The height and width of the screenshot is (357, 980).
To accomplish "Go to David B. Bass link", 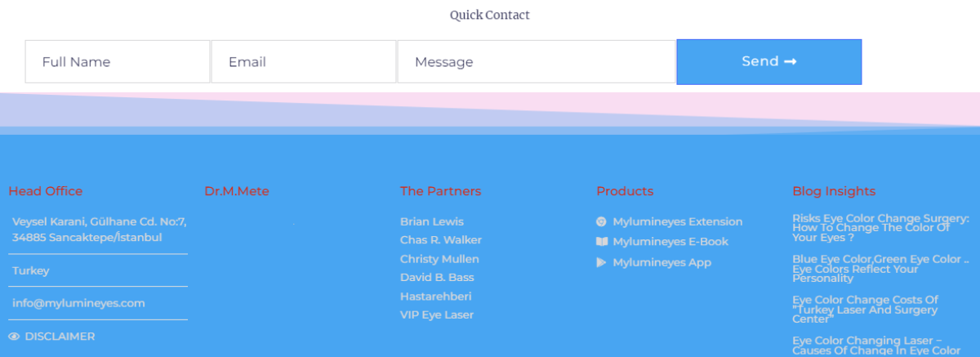I will coord(437,278).
